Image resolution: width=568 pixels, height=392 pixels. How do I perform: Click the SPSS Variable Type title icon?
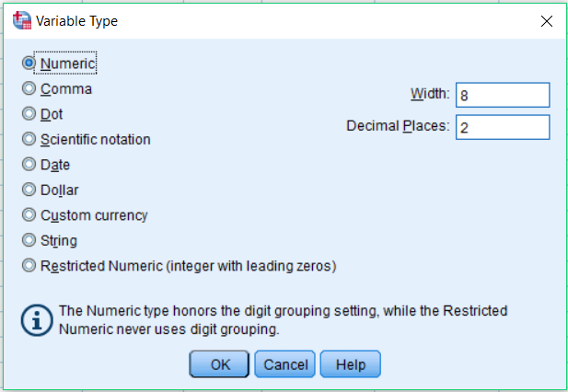tap(22, 20)
